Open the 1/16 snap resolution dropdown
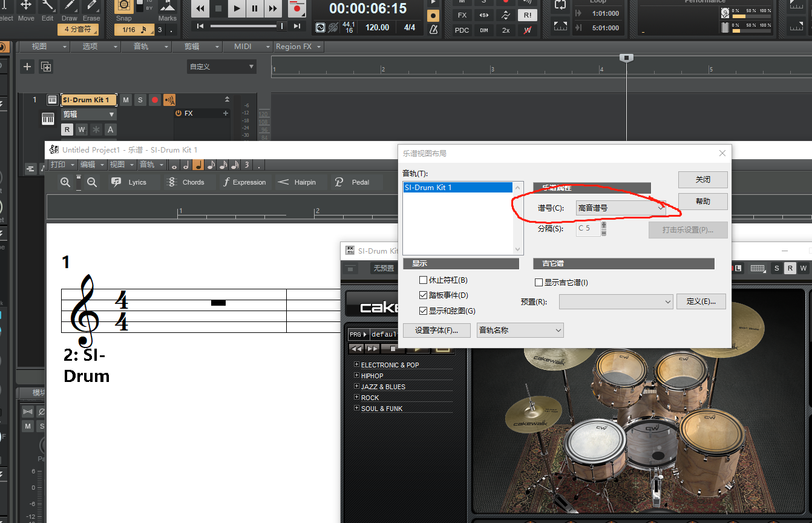Screen dimensions: 812x523 (x=135, y=30)
